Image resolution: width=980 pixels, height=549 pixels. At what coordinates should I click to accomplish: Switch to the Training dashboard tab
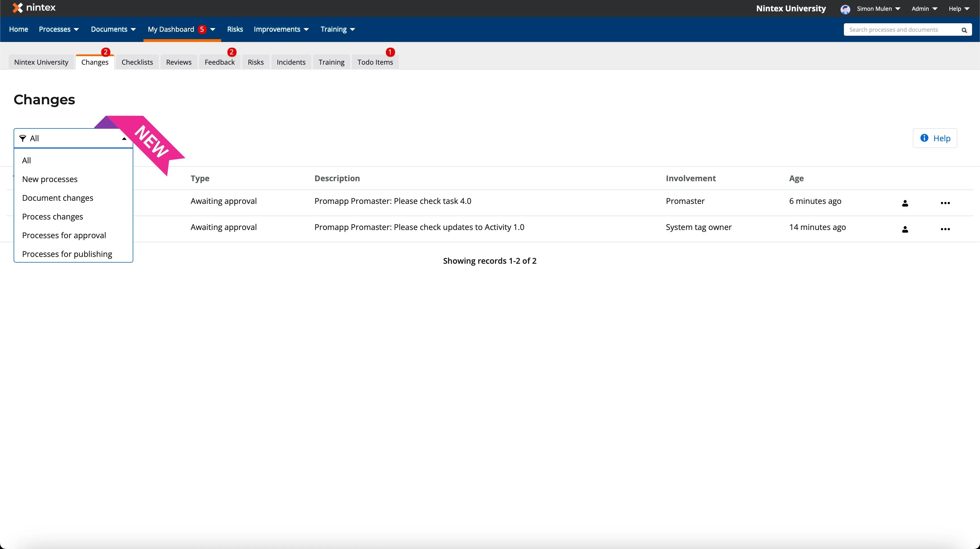pos(331,62)
